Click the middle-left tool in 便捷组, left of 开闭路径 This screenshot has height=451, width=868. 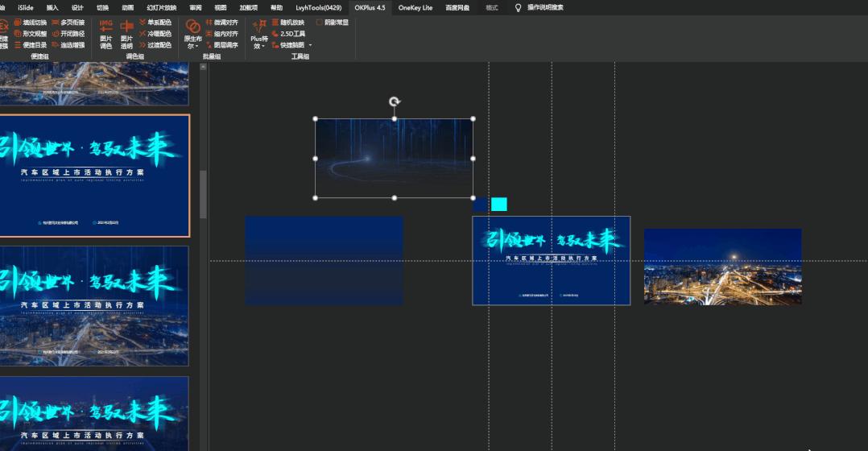[31, 34]
